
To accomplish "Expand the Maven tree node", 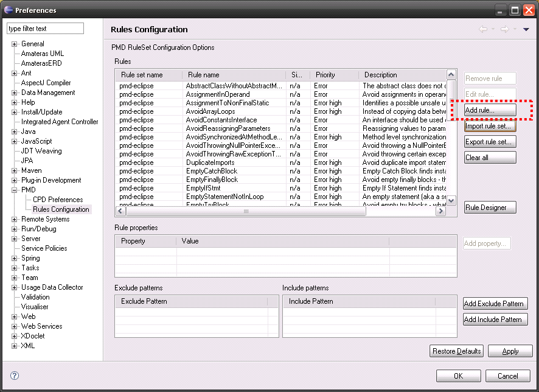I will tap(15, 170).
